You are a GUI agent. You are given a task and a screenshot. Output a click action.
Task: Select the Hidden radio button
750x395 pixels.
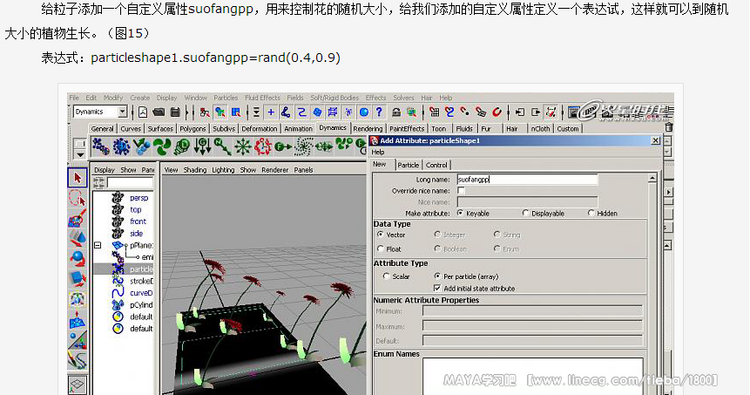[591, 213]
